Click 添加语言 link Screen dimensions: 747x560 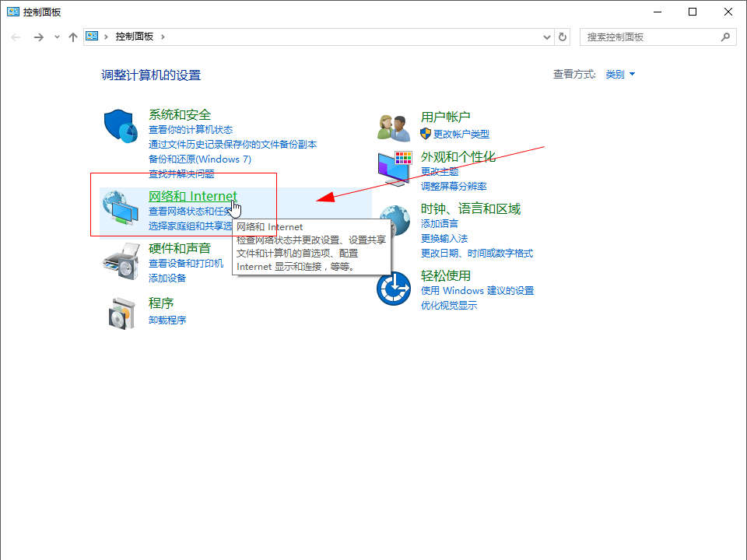click(x=439, y=223)
